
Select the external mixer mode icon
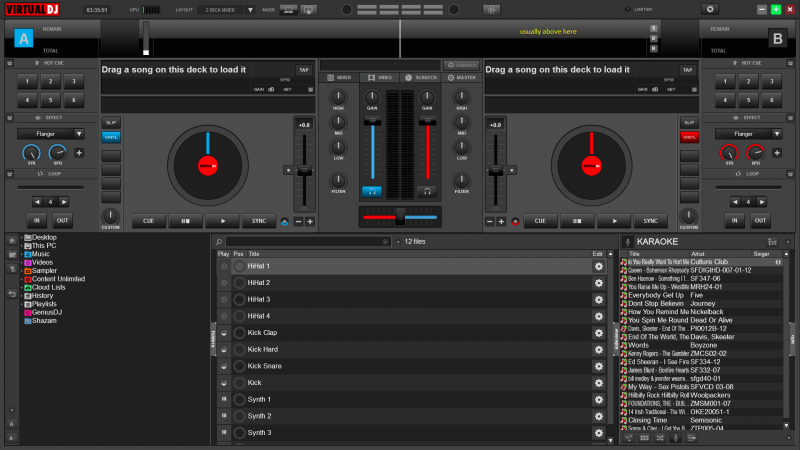pyautogui.click(x=308, y=10)
